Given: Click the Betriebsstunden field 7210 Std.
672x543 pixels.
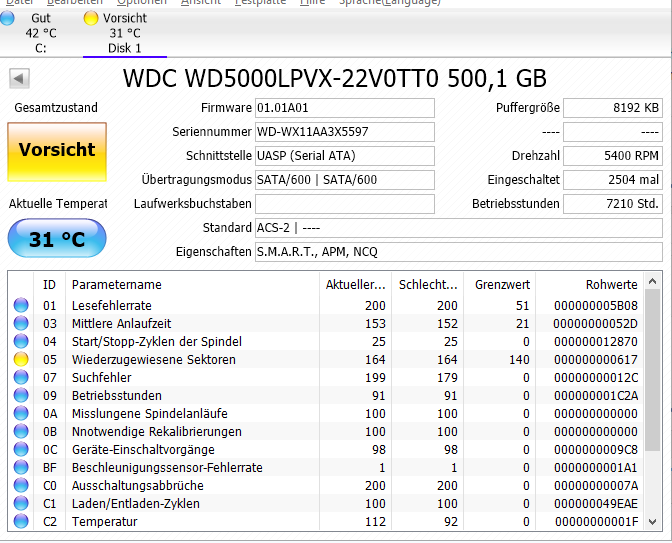Looking at the screenshot, I should (x=612, y=204).
